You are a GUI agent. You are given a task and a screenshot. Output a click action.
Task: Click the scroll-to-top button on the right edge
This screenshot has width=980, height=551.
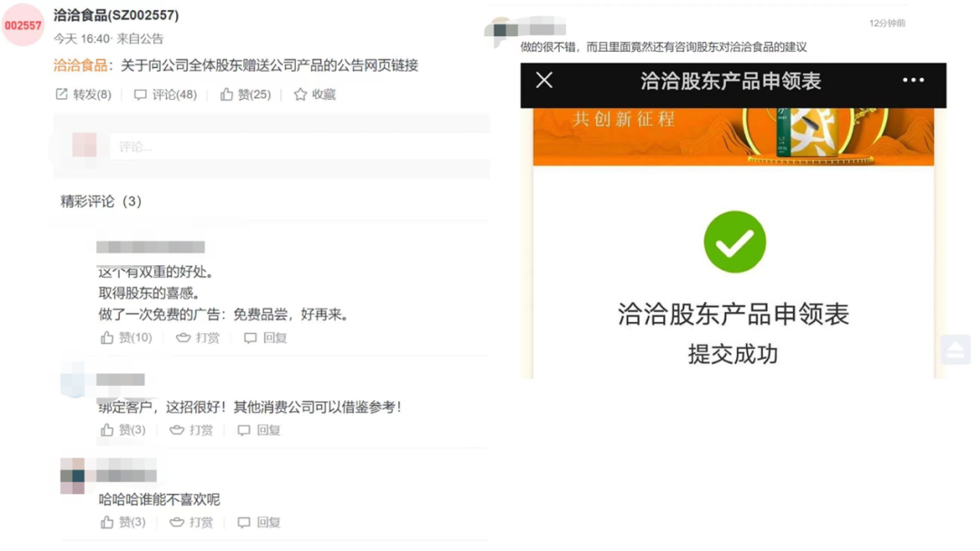pos(955,349)
